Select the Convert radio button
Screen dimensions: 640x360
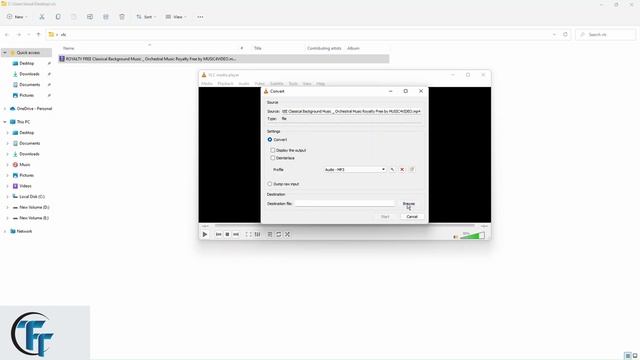[x=270, y=140]
